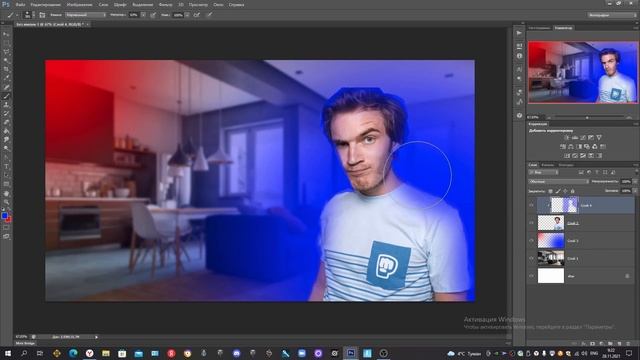Viewport: 640px width, 360px height.
Task: Select the Brush tool
Action: [6, 96]
